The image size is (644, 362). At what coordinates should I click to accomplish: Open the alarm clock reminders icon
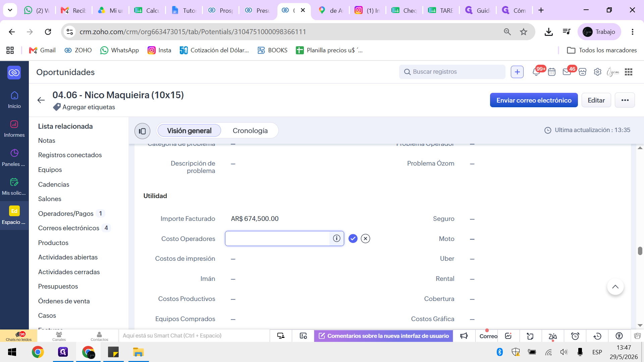(x=575, y=336)
